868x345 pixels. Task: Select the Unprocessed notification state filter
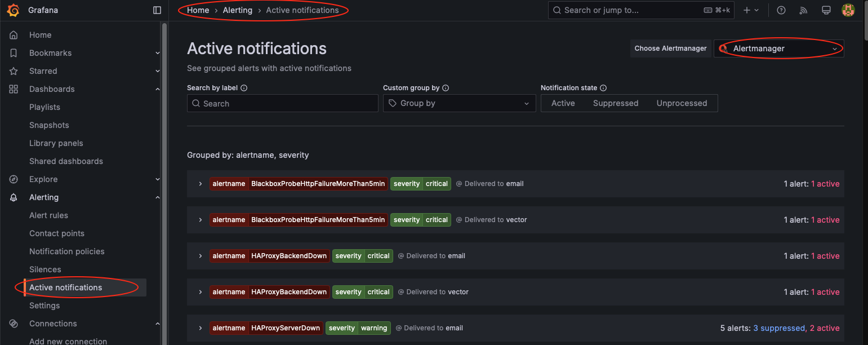point(682,103)
